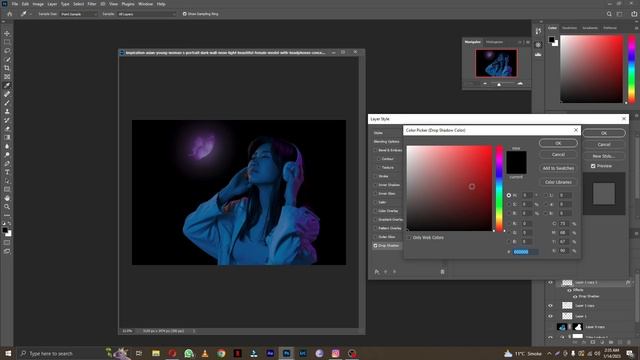Click the Home icon in options bar
Image resolution: width=640 pixels, height=360 pixels.
[10, 14]
